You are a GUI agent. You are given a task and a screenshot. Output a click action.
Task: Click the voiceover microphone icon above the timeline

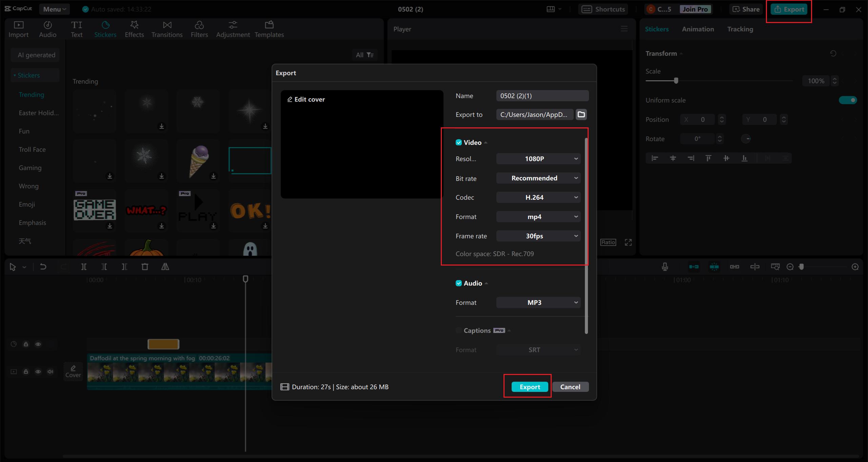(x=665, y=267)
